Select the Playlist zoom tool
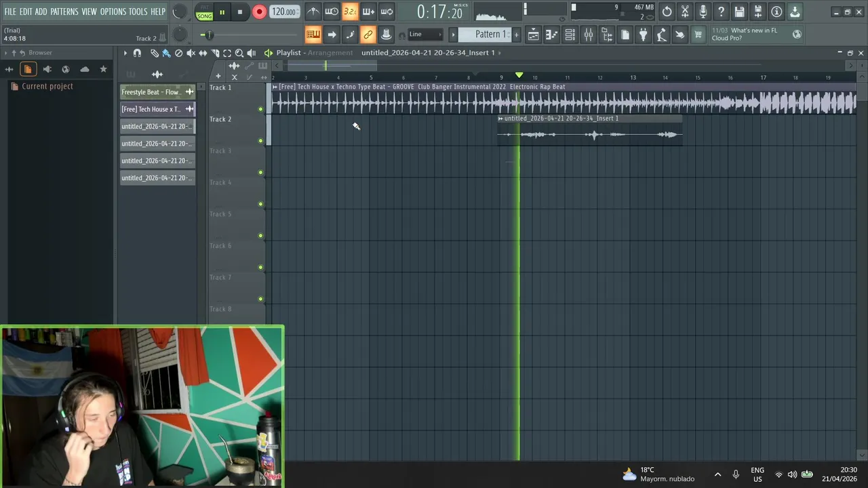868x488 pixels. click(239, 53)
